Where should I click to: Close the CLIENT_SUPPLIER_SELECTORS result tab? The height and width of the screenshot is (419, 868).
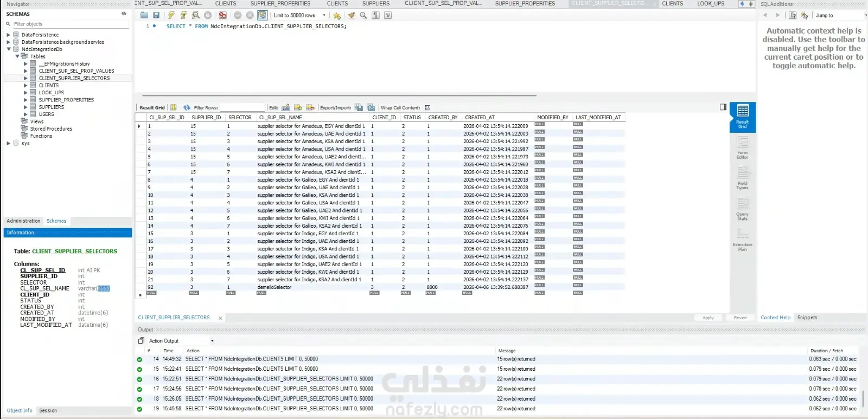click(x=220, y=318)
